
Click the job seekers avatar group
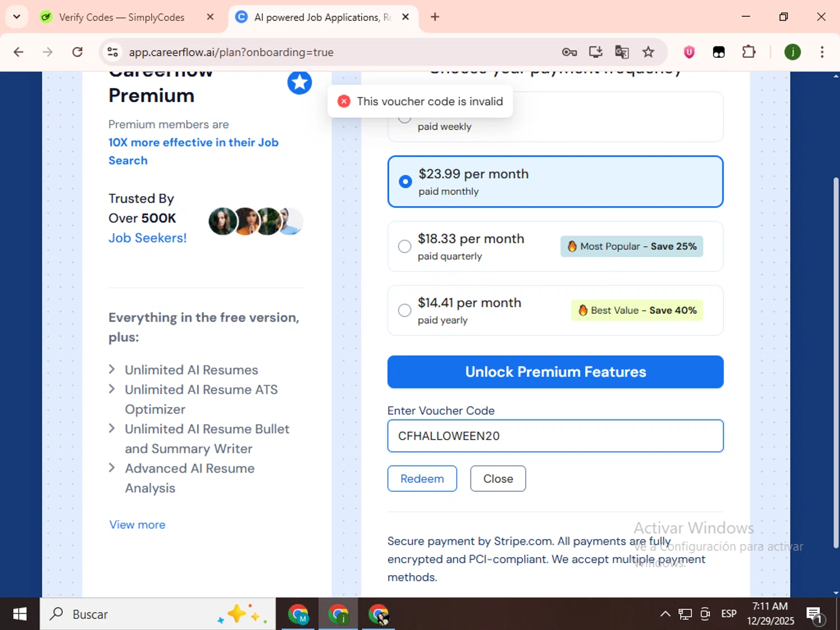tap(256, 221)
